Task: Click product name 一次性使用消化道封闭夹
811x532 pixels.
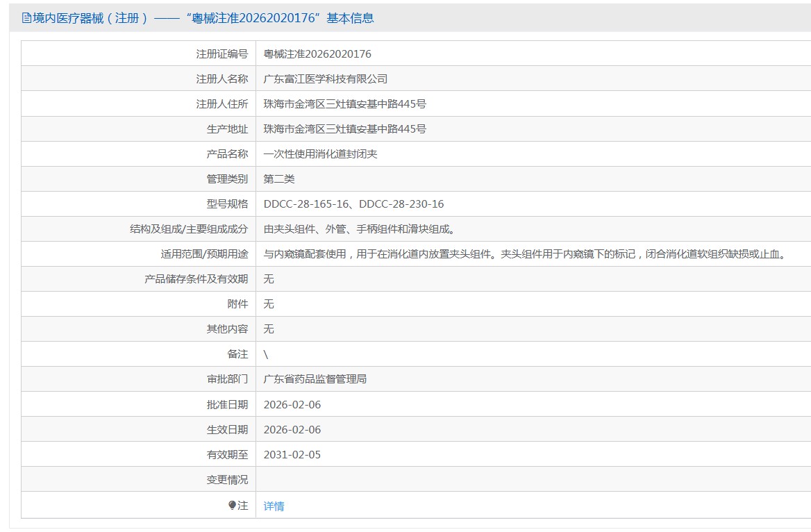Action: click(x=320, y=154)
